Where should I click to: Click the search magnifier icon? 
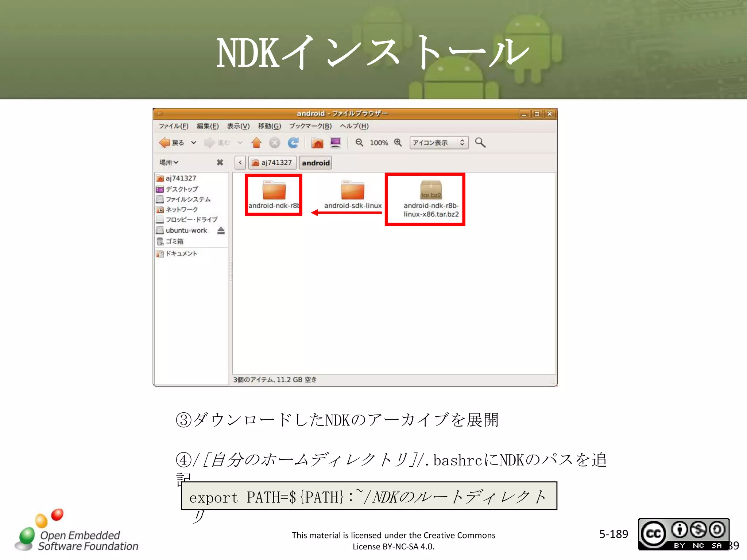(480, 143)
